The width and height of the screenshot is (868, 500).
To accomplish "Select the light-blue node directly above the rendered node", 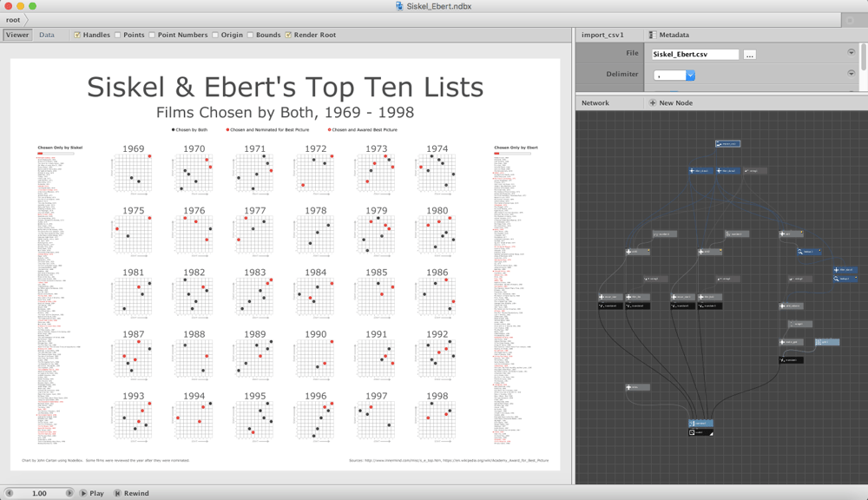I will point(700,424).
